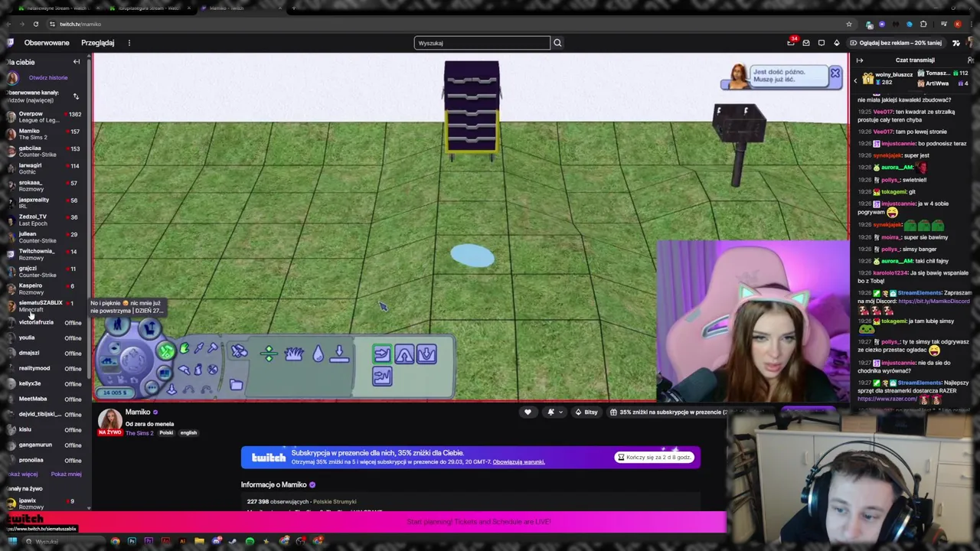Open Twitch whispers speech-bubble icon

pyautogui.click(x=822, y=43)
